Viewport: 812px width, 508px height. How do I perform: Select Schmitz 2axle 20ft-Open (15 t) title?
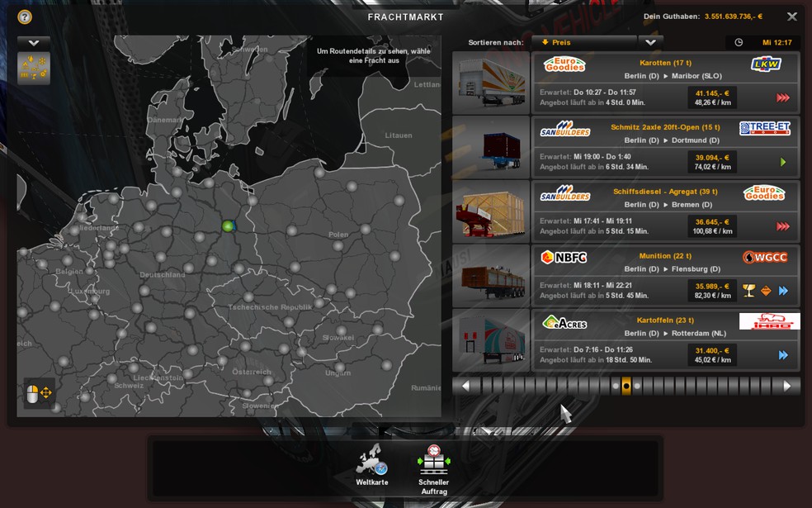coord(665,127)
